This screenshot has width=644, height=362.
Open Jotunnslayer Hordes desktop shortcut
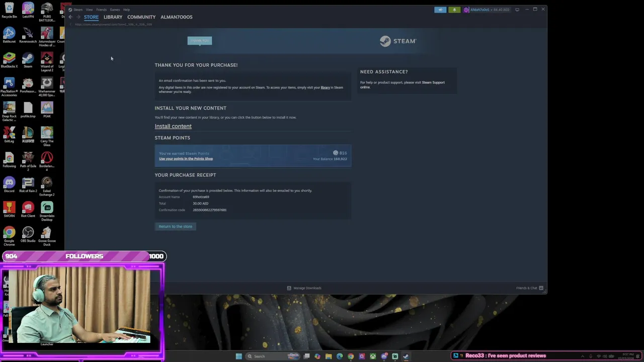(x=47, y=37)
